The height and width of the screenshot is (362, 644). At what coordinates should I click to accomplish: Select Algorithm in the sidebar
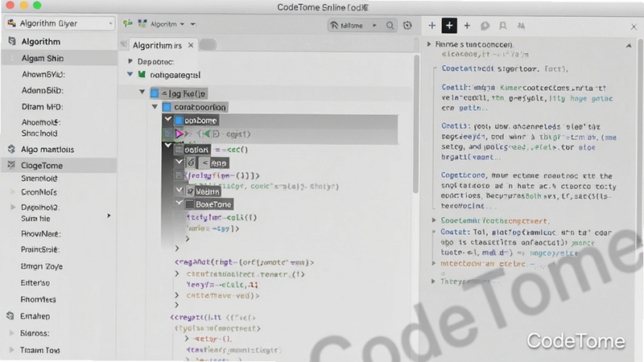[x=41, y=42]
